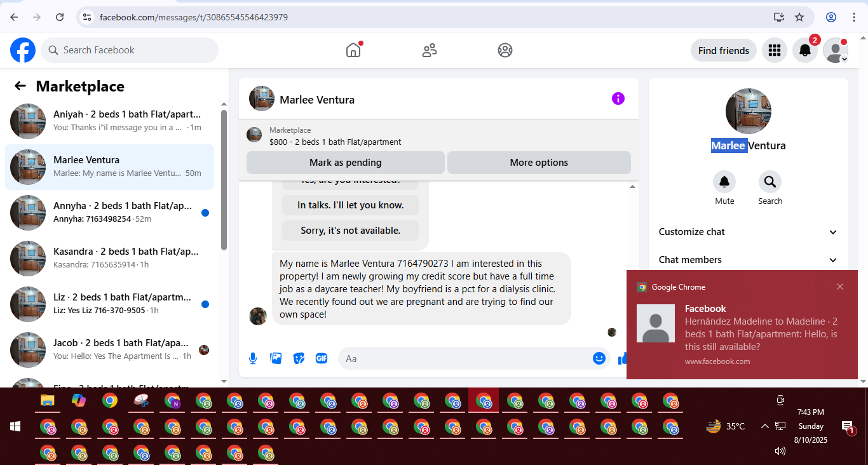Open clock showing 7:43 PM Sunday
The width and height of the screenshot is (868, 465).
tap(810, 426)
